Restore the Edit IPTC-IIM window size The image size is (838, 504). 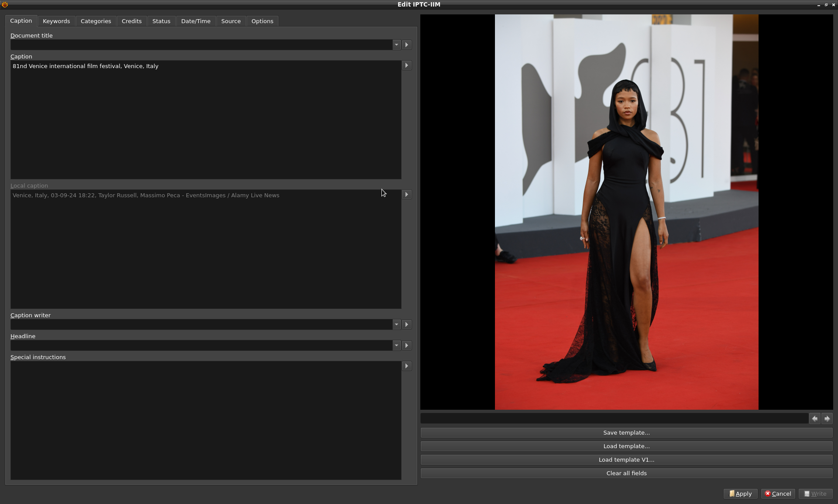(x=826, y=5)
